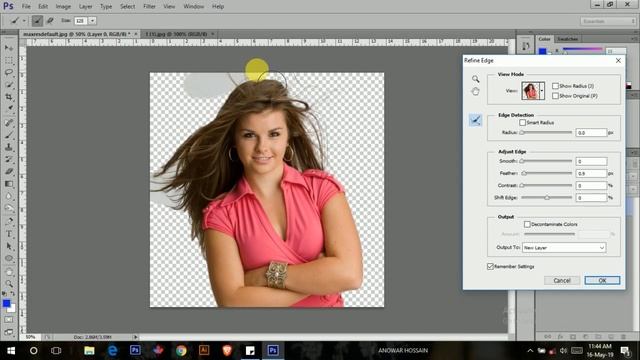Uncheck Remember Settings
The height and width of the screenshot is (360, 640).
490,266
